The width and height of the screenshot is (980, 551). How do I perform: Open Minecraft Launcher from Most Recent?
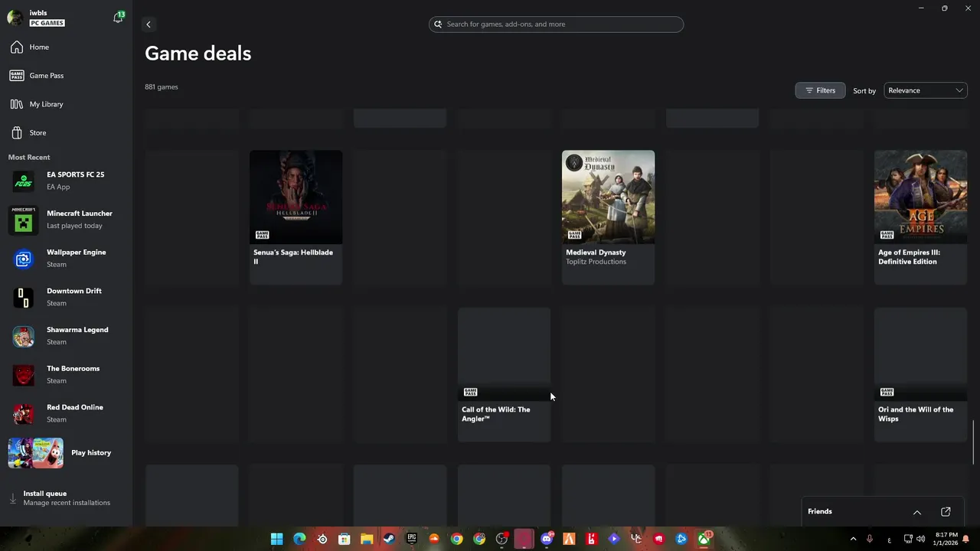point(66,220)
